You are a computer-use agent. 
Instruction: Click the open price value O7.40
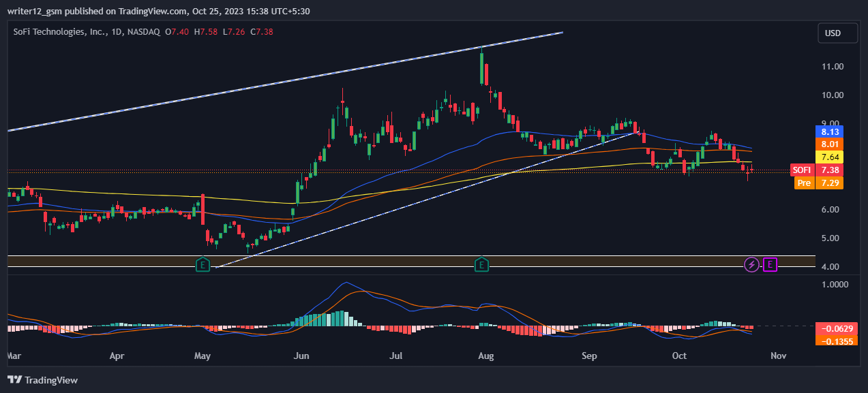point(177,31)
